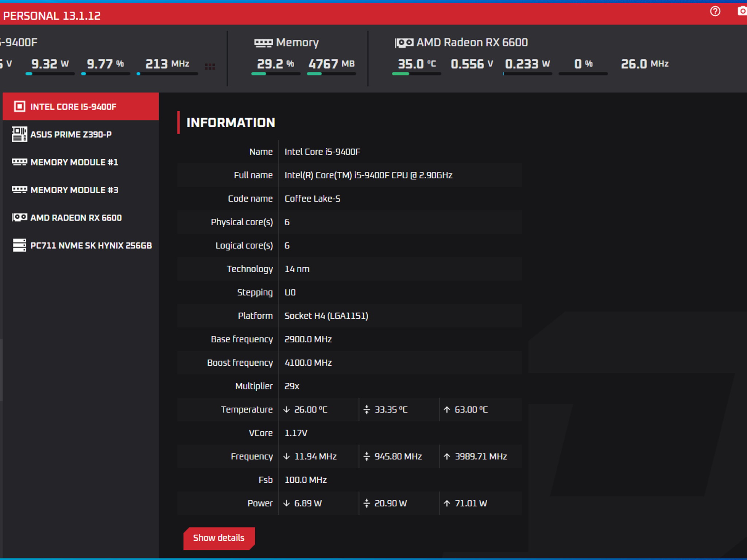Click the drive icon for PC711 NVMe SK Hynix

[19, 245]
